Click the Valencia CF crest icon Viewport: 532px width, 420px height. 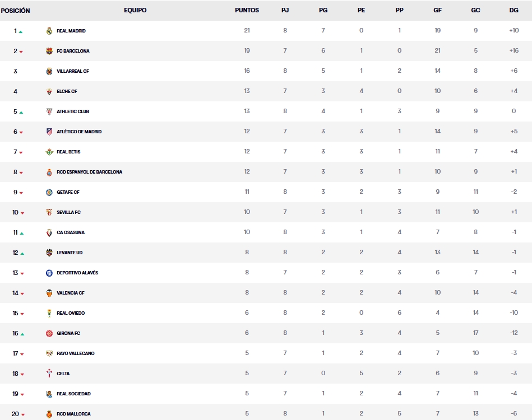[x=49, y=293]
